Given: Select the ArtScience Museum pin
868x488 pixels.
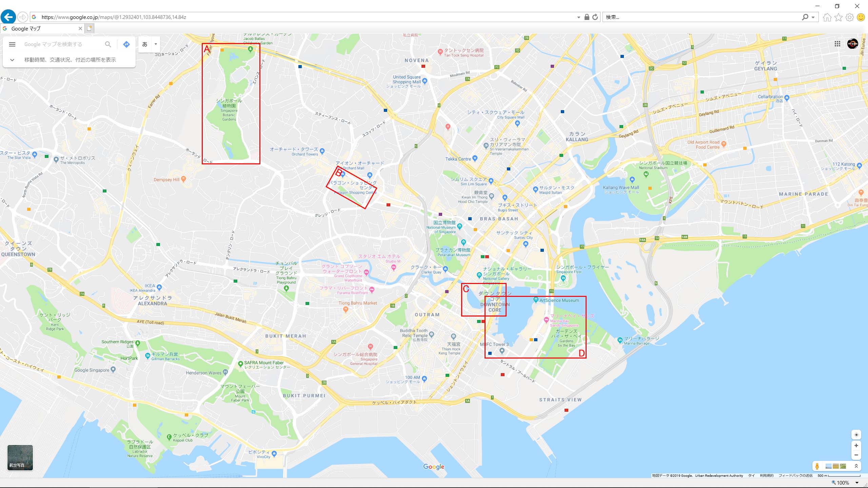Looking at the screenshot, I should (536, 300).
